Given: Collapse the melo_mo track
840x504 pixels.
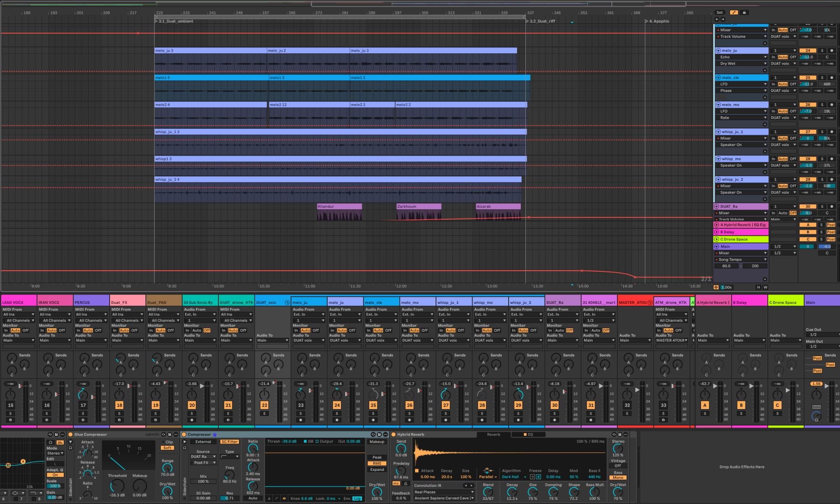Looking at the screenshot, I should [x=718, y=104].
